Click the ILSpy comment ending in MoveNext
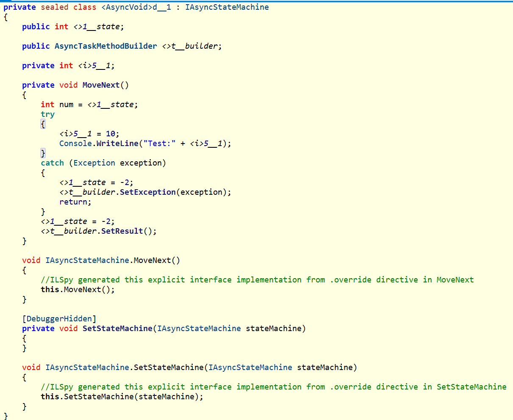 257,280
